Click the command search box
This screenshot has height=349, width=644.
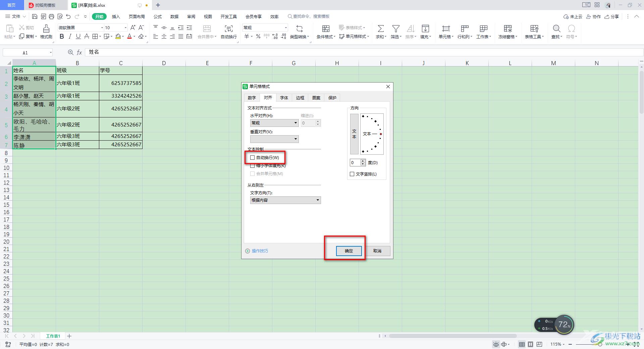pos(309,16)
